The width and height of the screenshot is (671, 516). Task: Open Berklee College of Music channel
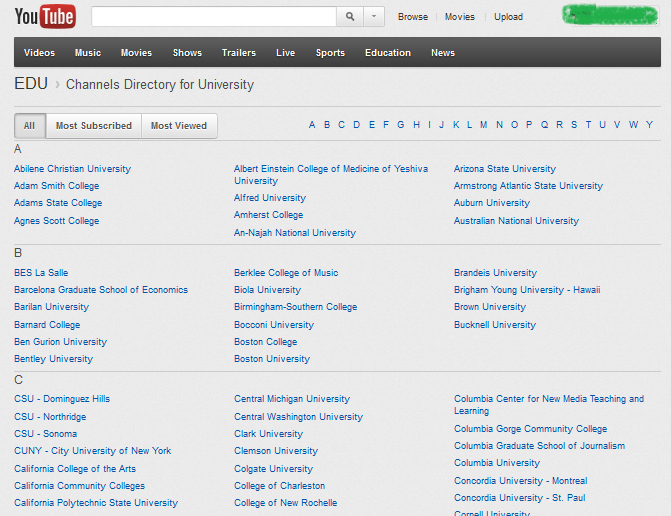tap(286, 273)
